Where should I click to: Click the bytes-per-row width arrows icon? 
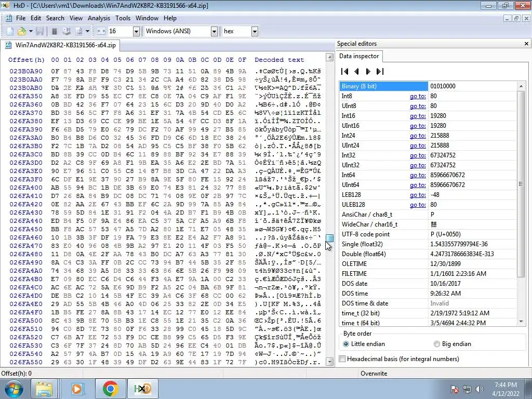coord(101,31)
